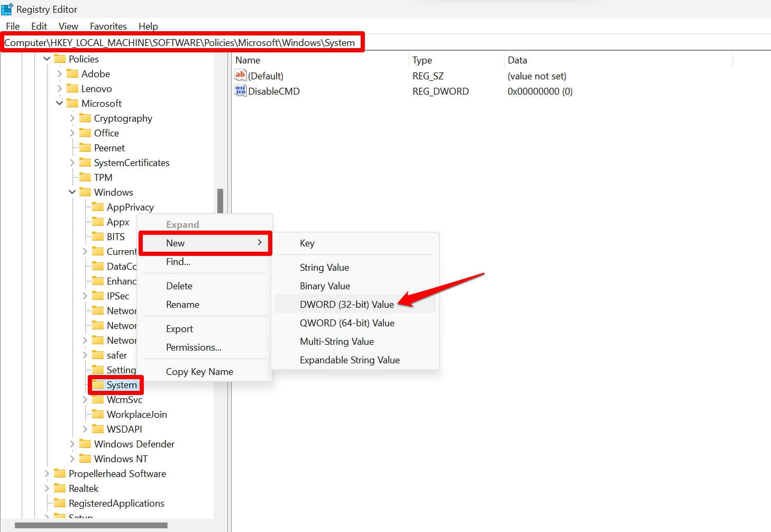Click the Policies folder icon
This screenshot has height=532, width=771.
point(60,59)
